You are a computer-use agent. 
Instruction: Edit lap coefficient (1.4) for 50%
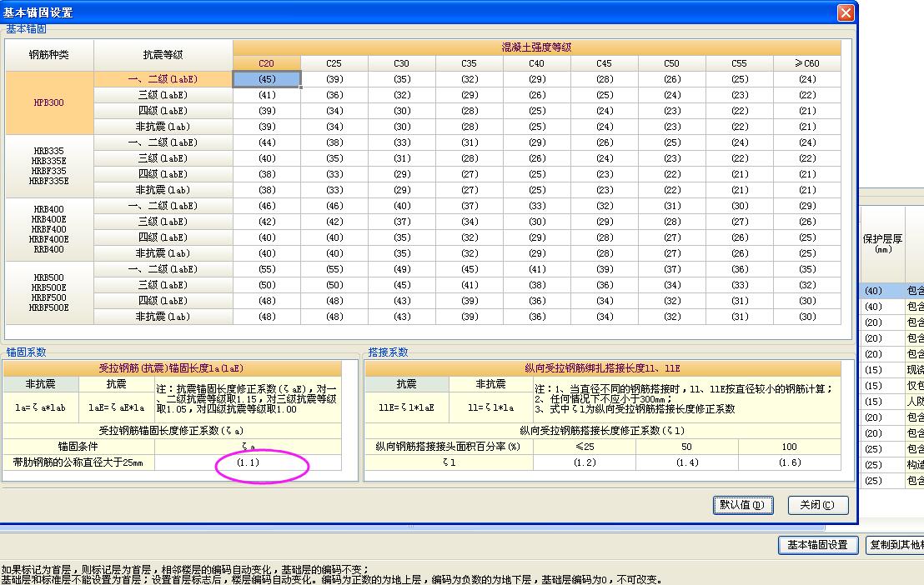click(687, 462)
